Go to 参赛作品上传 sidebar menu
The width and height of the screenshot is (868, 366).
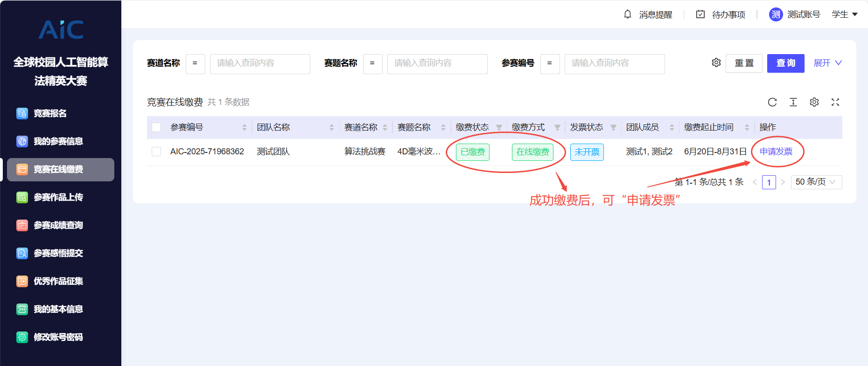(x=58, y=197)
